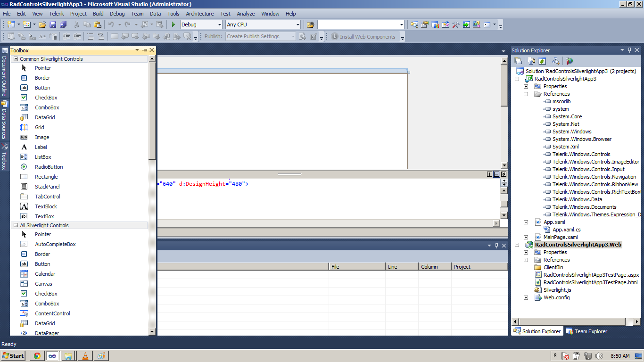
Task: Click Show All Files icon in Solution Explorer
Action: 532,61
